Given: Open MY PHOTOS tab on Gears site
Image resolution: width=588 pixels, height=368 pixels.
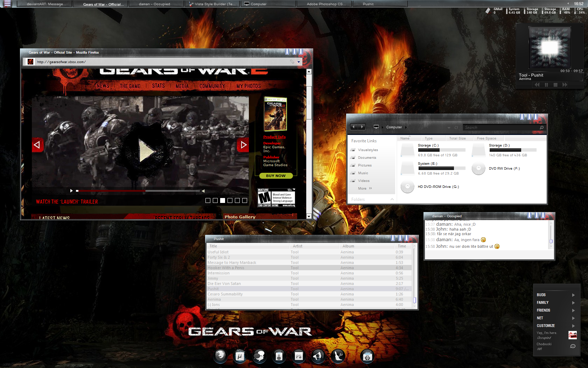Looking at the screenshot, I should 248,86.
